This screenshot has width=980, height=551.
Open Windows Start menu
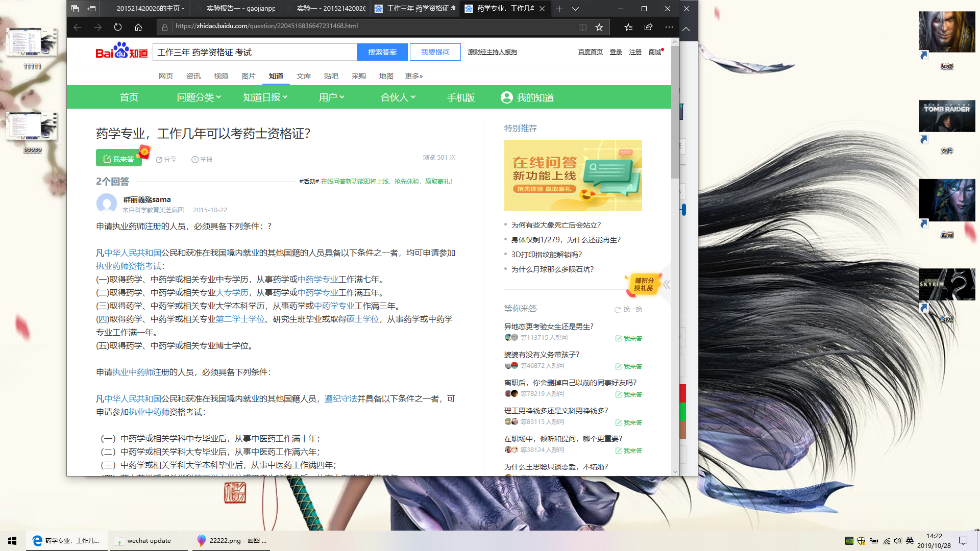point(12,541)
